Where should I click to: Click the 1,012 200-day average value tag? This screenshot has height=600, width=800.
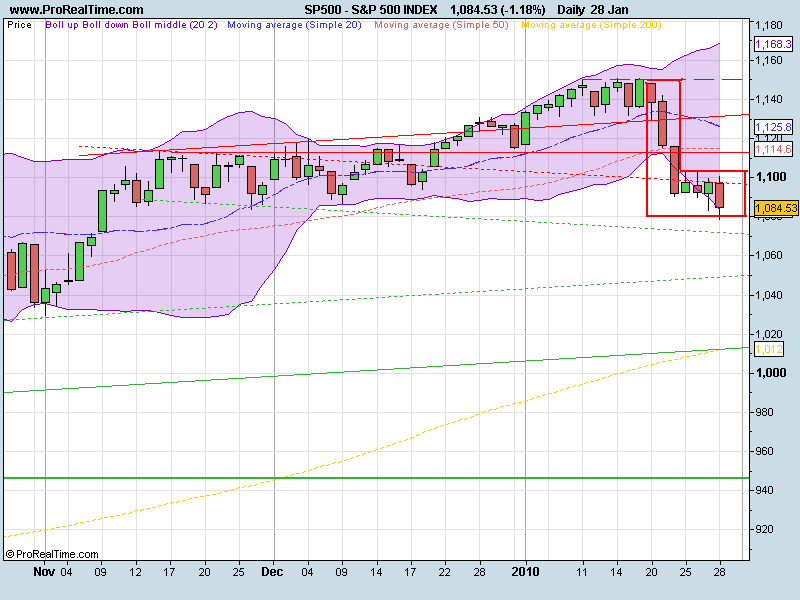(769, 349)
